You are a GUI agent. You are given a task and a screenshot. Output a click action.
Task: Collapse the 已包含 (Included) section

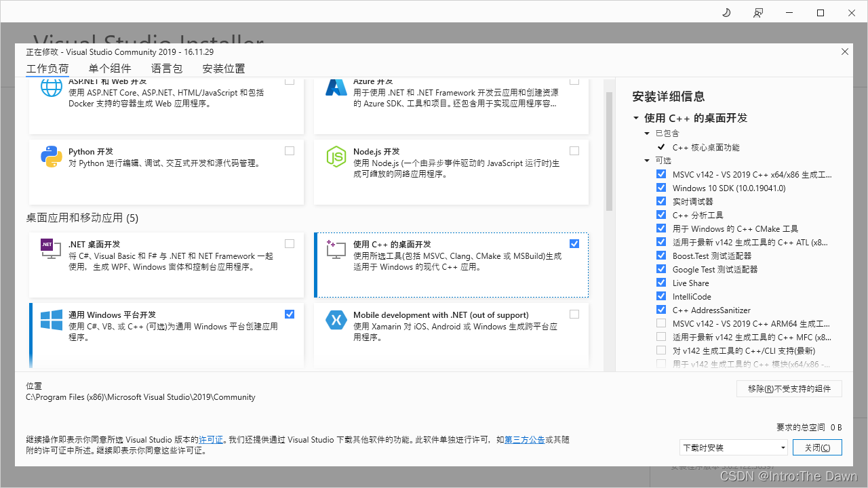648,134
